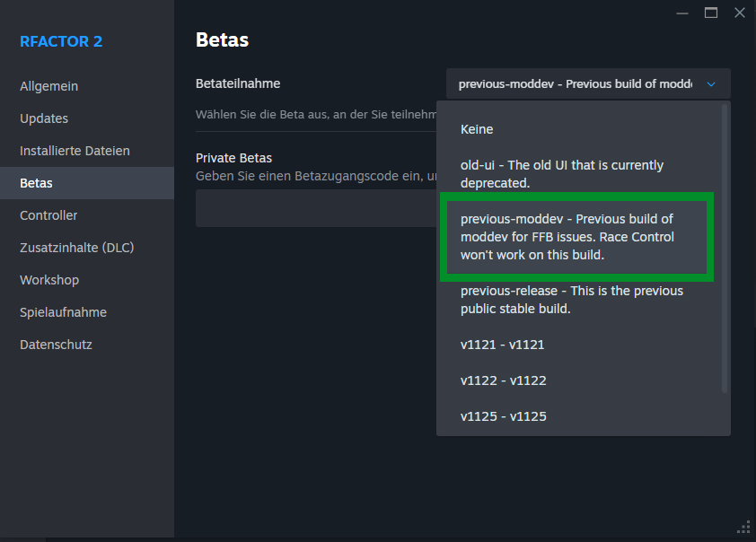Open the Datenschutz section
Viewport: 756px width, 542px height.
(x=56, y=345)
